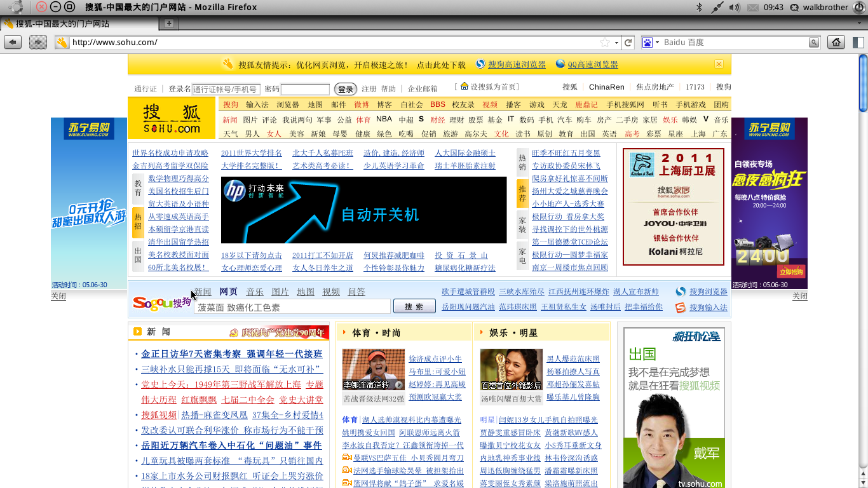The height and width of the screenshot is (488, 868).
Task: Click the 搜 索 search button
Action: [x=414, y=307]
